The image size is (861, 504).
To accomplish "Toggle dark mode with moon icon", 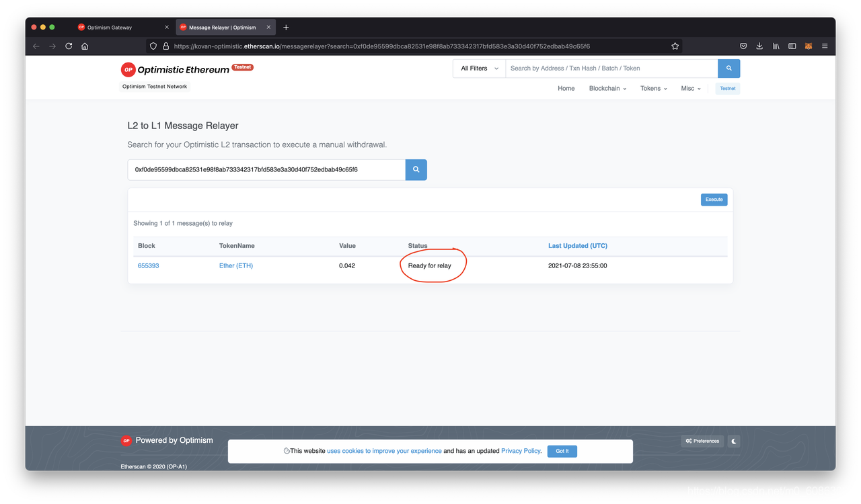I will [x=734, y=442].
